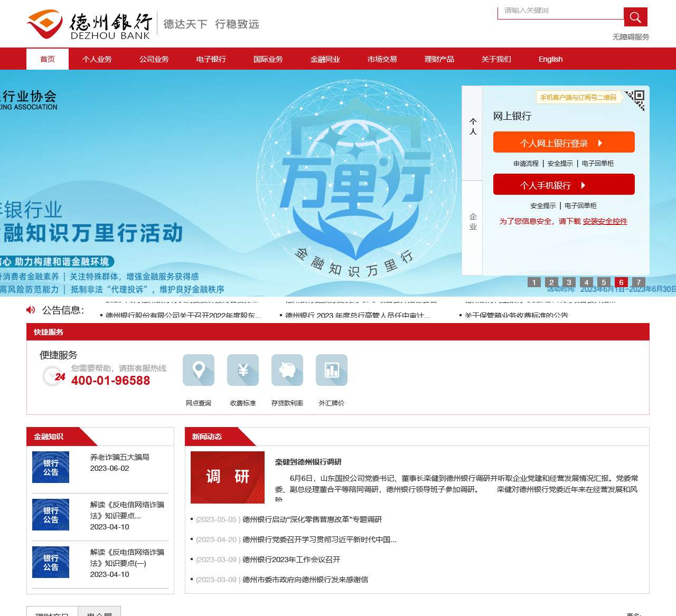Open the 外汇牌价 chart icon
The image size is (676, 616).
[x=332, y=370]
